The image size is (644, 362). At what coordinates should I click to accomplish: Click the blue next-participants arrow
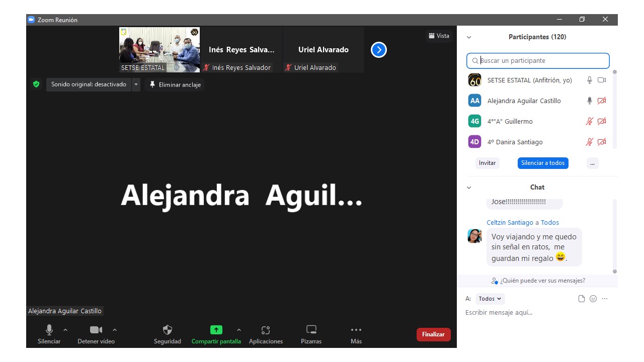(379, 50)
